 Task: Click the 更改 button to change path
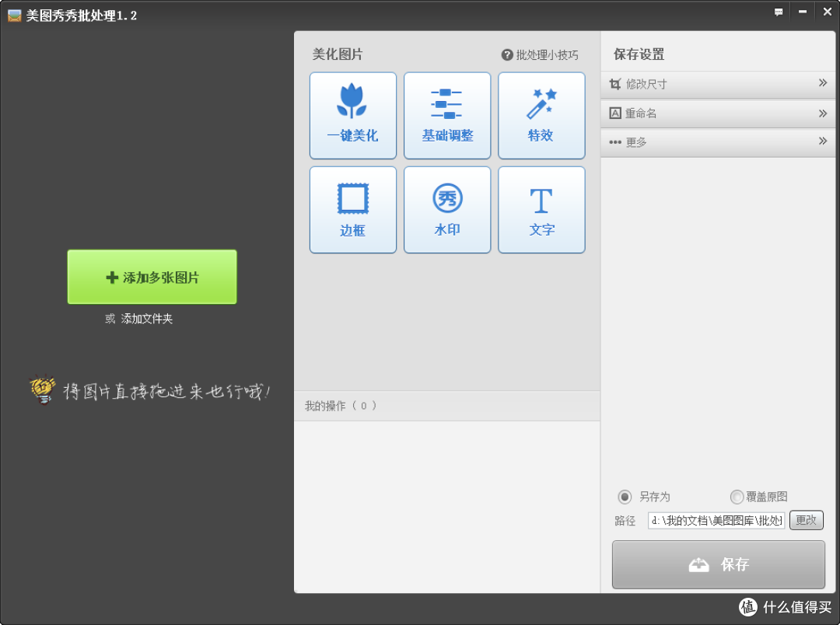806,521
